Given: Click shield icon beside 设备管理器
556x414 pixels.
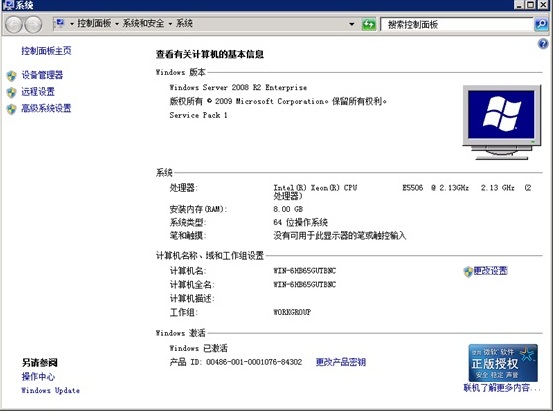Looking at the screenshot, I should pos(12,75).
